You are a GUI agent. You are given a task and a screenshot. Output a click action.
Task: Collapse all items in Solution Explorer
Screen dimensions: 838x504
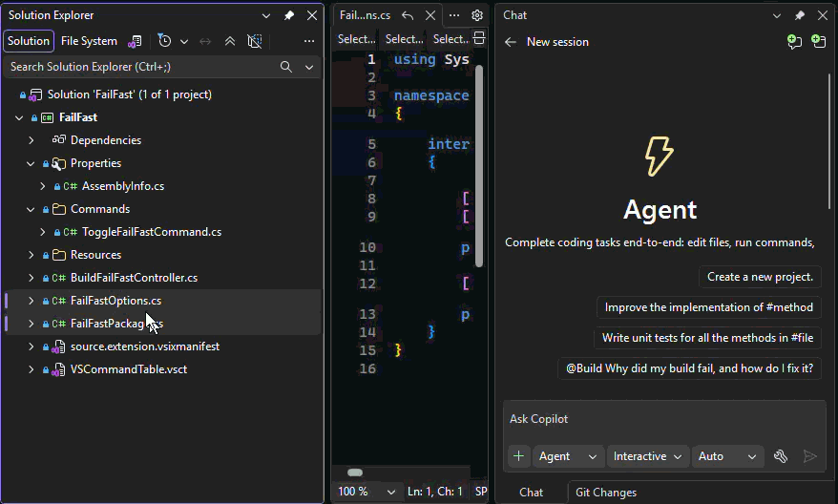pyautogui.click(x=230, y=41)
